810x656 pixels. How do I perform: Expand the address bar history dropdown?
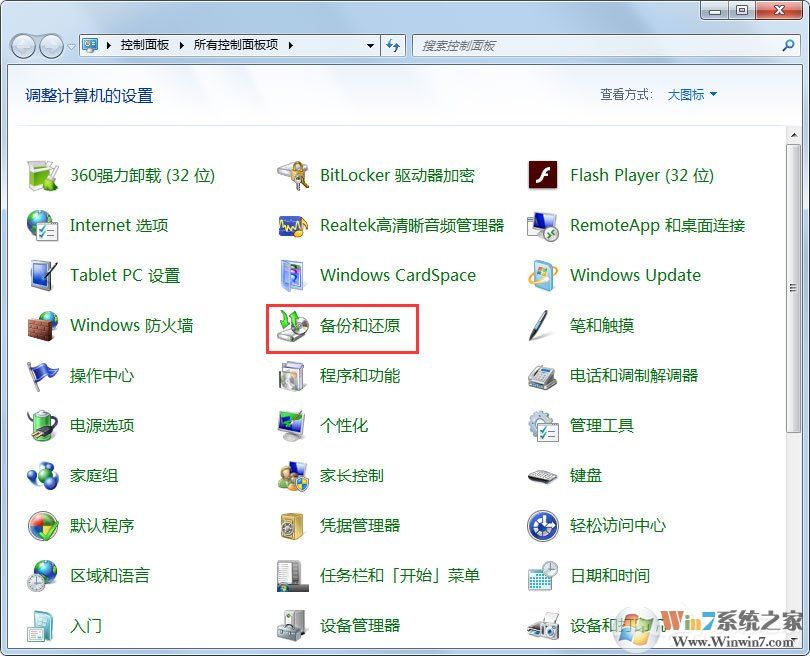tap(370, 45)
